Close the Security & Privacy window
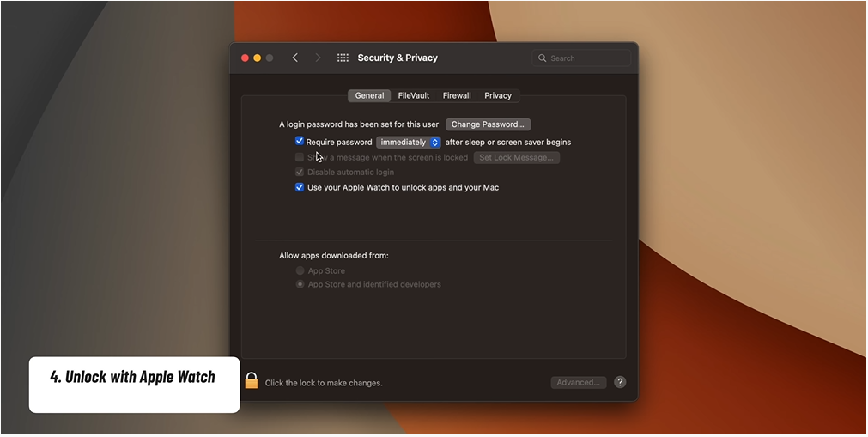This screenshot has height=437, width=868. pos(245,58)
